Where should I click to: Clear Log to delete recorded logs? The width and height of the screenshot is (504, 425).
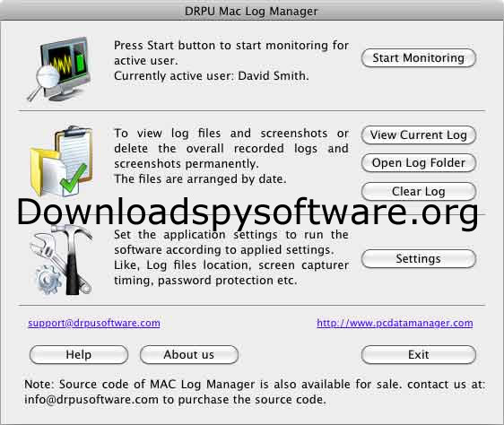pyautogui.click(x=418, y=192)
